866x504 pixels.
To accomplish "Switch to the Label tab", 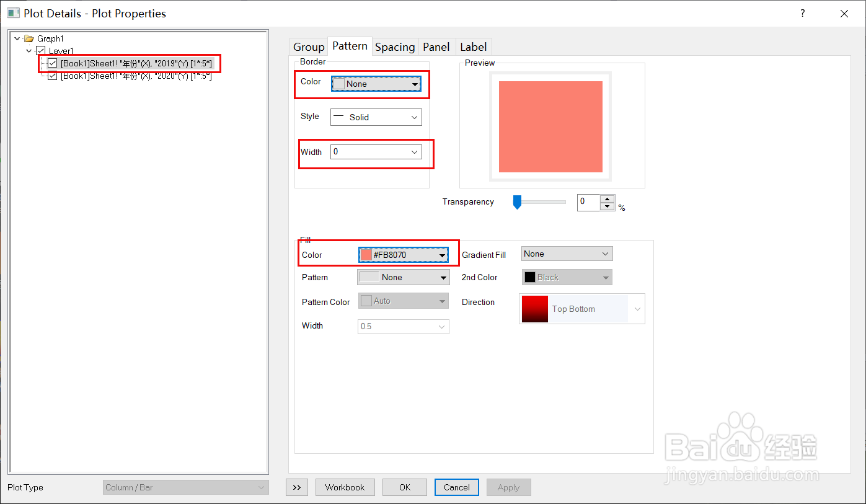I will [x=474, y=46].
